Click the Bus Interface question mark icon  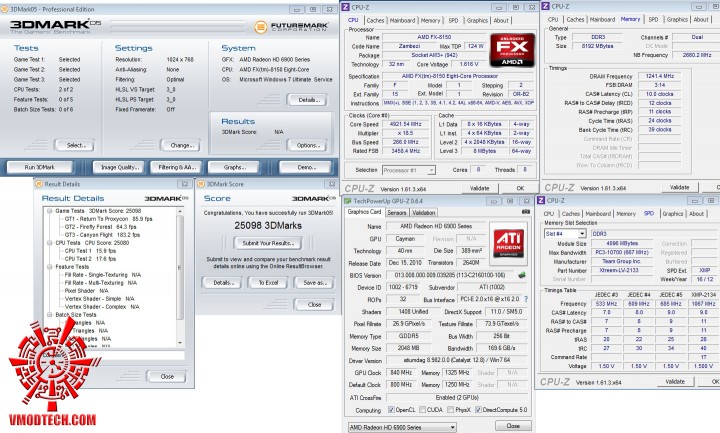(526, 299)
